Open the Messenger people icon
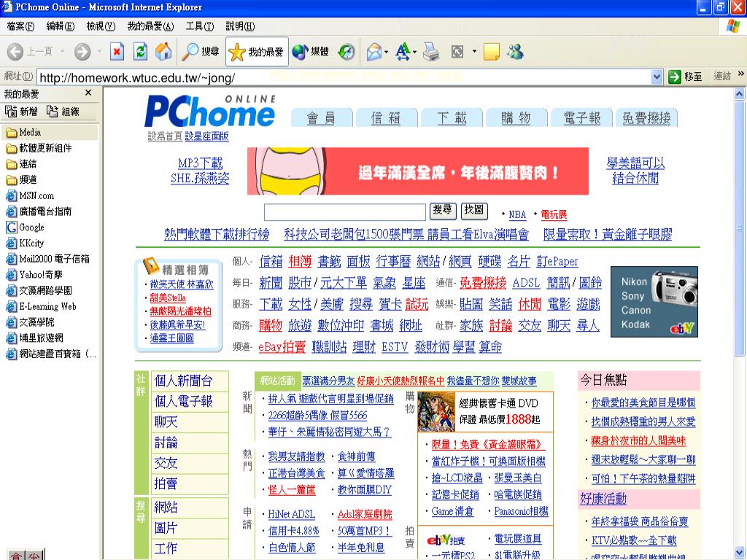Screen dimensions: 747x560 [516, 52]
